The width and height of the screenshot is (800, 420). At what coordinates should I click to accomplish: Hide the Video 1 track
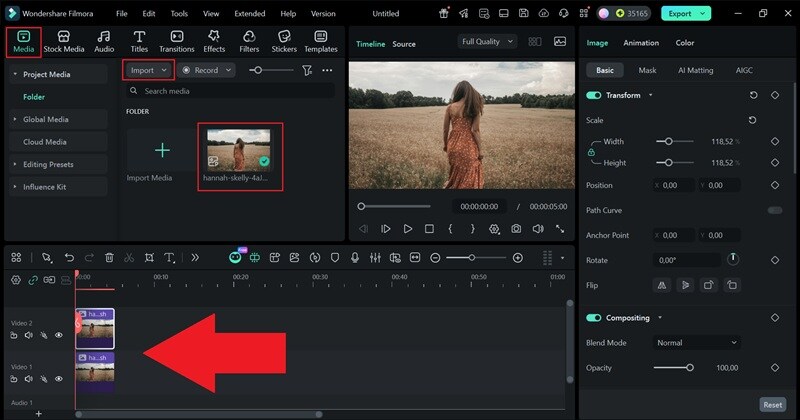(59, 379)
